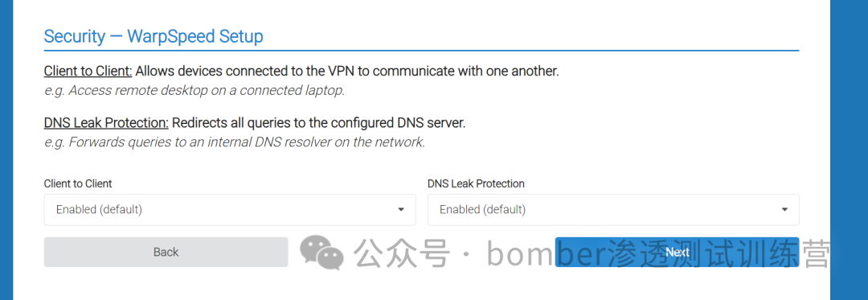
Task: Click the blue page margin on the left
Action: (6, 150)
